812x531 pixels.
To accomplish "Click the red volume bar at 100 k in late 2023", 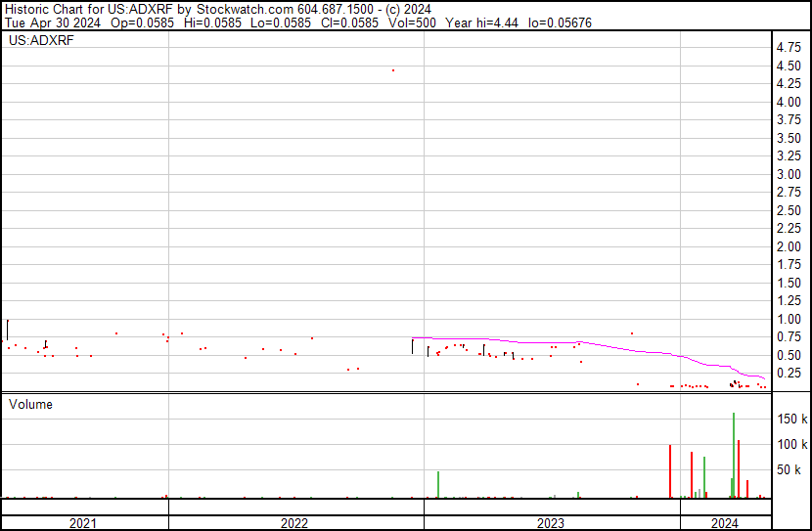I will pos(670,471).
